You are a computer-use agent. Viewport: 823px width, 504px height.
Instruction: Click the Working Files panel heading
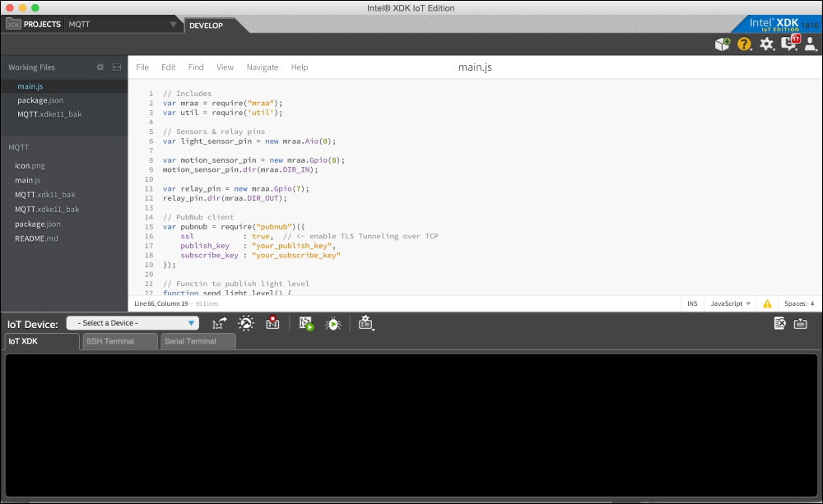pos(31,67)
